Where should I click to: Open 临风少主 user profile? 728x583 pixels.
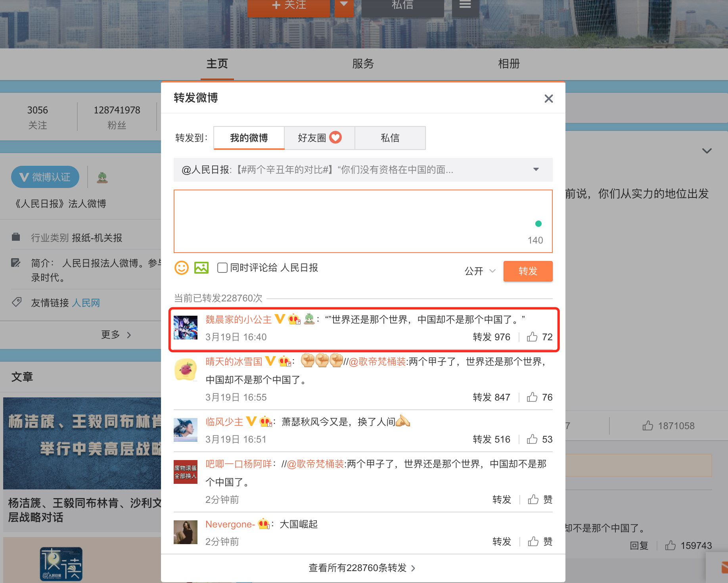point(224,422)
